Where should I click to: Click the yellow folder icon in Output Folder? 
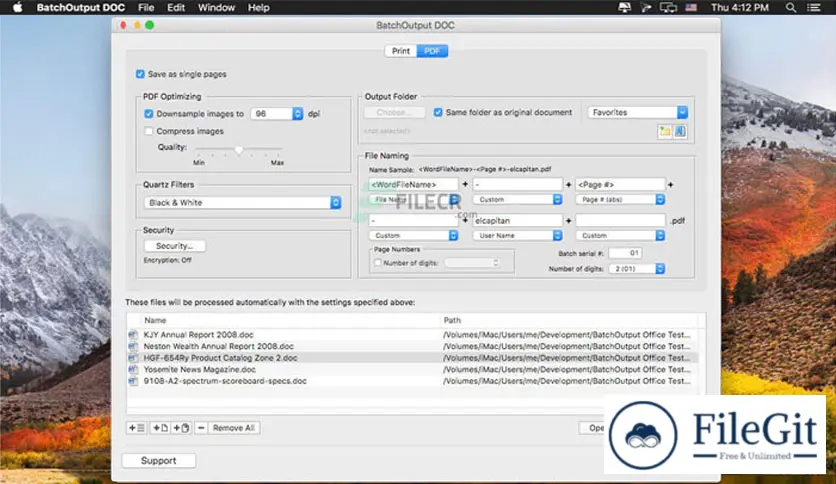point(664,131)
